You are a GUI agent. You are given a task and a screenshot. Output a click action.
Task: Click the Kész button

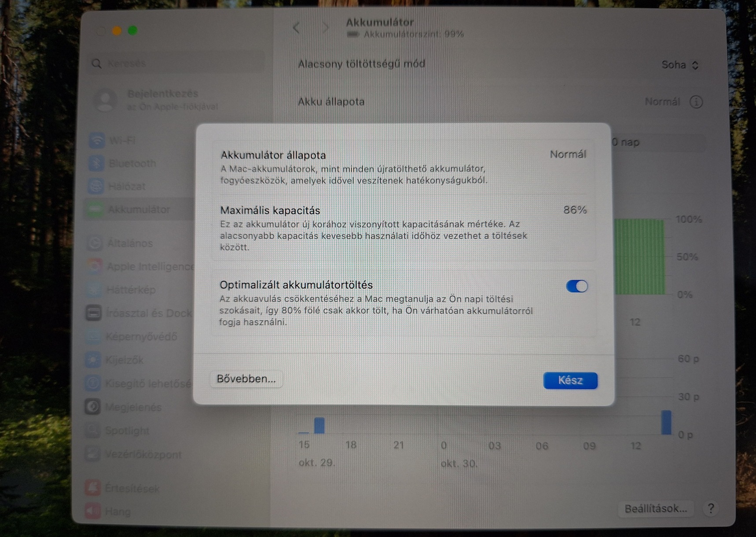[570, 380]
